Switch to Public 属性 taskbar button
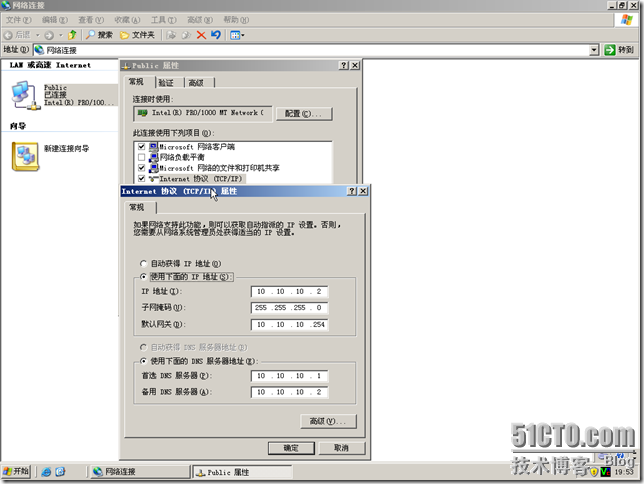 [243, 472]
